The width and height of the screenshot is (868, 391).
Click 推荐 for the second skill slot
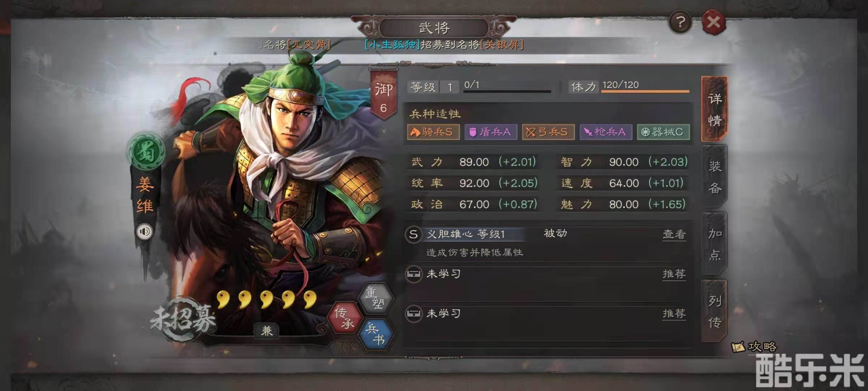[674, 274]
